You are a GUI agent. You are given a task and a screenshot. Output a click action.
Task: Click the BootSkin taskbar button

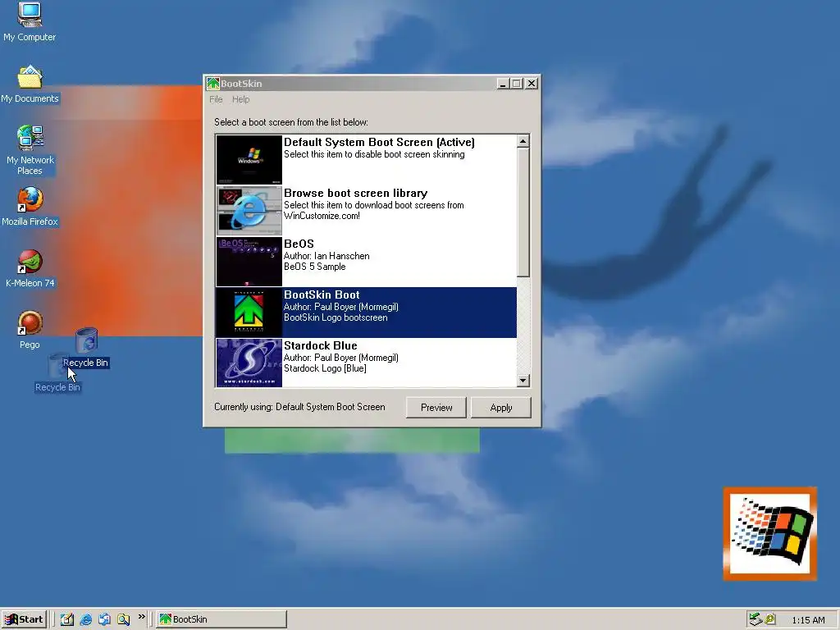pos(221,619)
